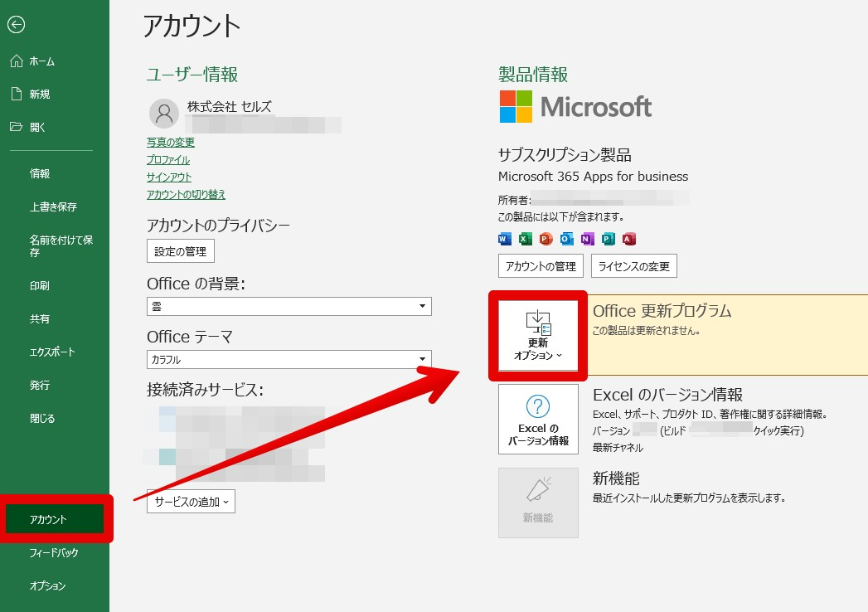Click the back arrow icon

[16, 24]
